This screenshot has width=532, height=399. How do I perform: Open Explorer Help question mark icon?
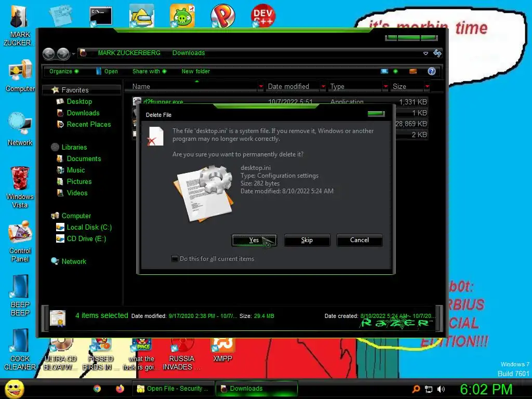432,71
